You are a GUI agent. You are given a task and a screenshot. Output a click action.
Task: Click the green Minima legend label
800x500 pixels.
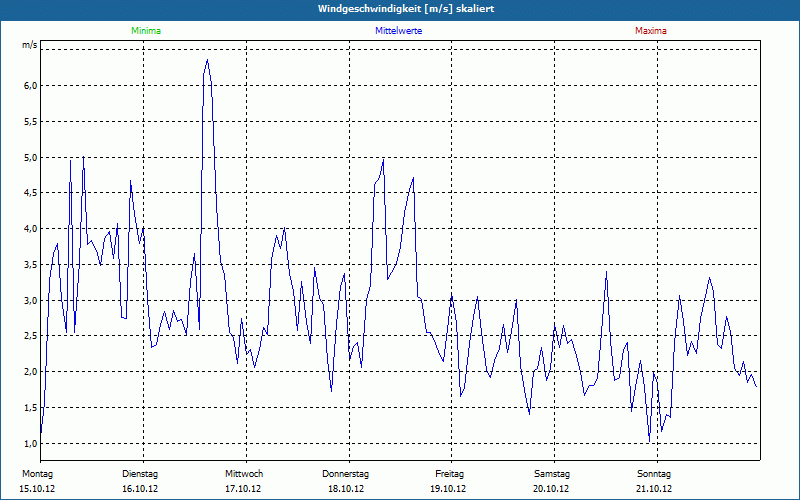146,31
